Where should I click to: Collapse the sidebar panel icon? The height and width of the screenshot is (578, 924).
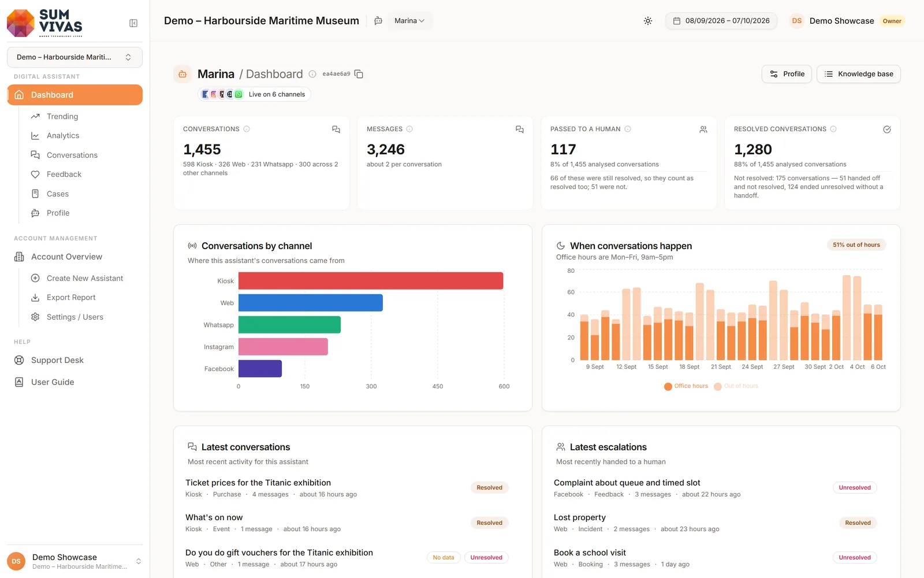133,23
